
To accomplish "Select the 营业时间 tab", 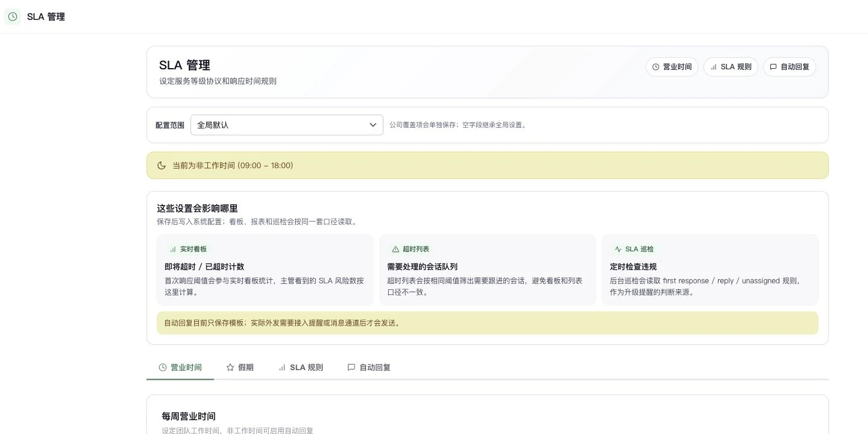I will pos(180,367).
